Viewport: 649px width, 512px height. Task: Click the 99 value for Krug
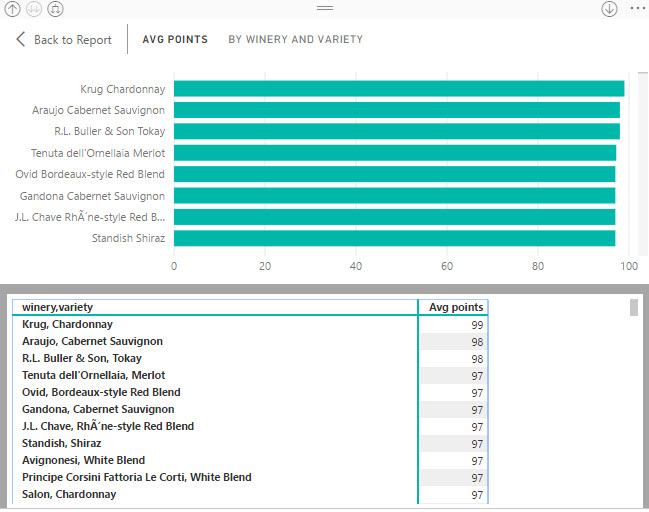point(477,325)
